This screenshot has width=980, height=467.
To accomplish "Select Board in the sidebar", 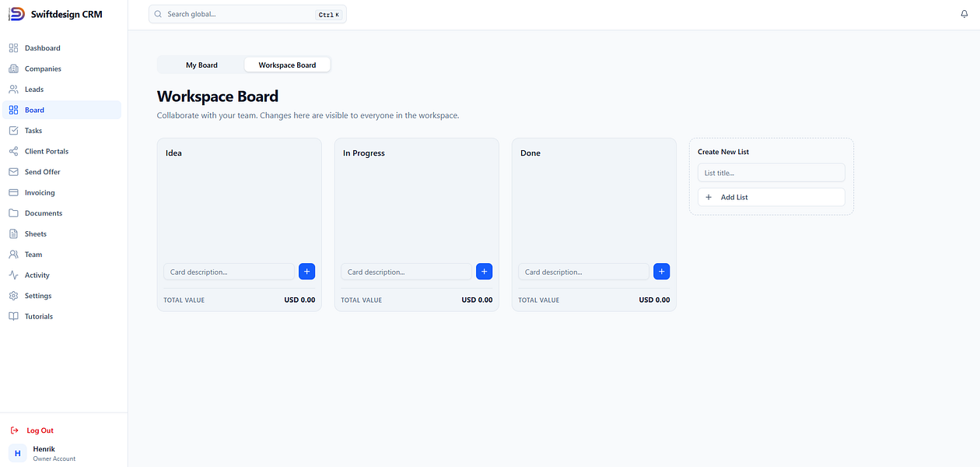I will pos(62,110).
